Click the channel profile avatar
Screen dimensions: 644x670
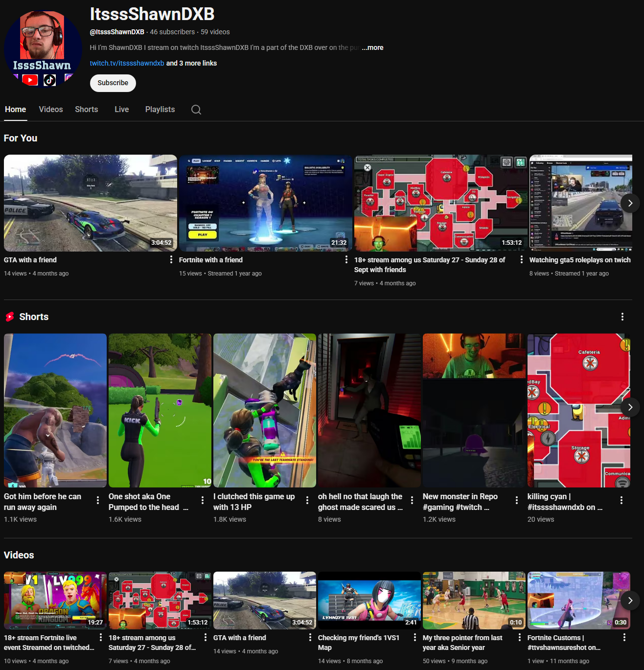42,48
